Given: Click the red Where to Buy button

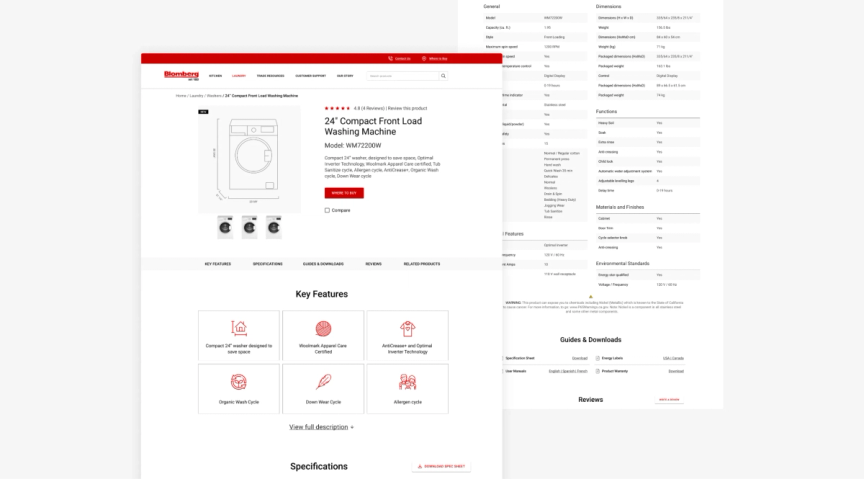Looking at the screenshot, I should click(344, 193).
